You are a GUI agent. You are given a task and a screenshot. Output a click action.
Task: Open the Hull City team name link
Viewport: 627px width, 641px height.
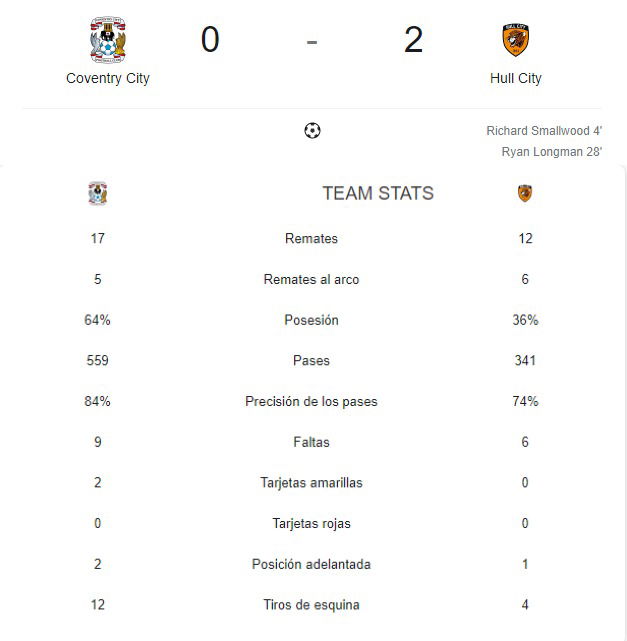coord(515,78)
